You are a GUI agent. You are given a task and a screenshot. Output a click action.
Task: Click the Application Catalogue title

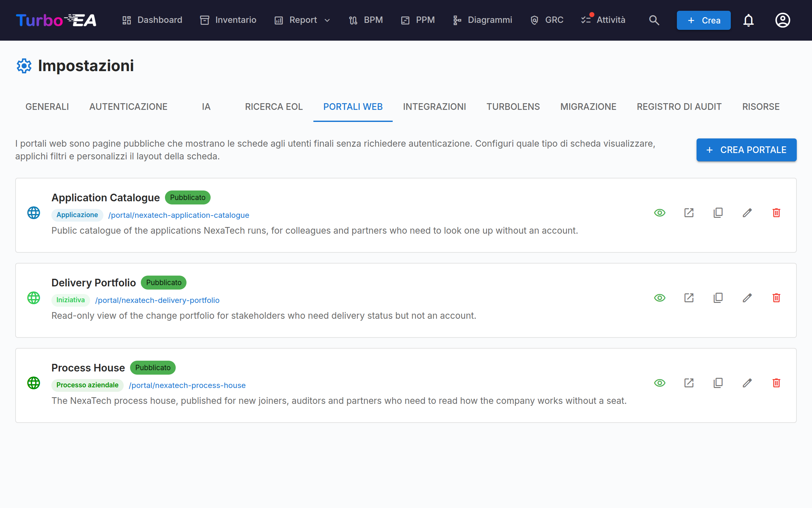(x=105, y=197)
